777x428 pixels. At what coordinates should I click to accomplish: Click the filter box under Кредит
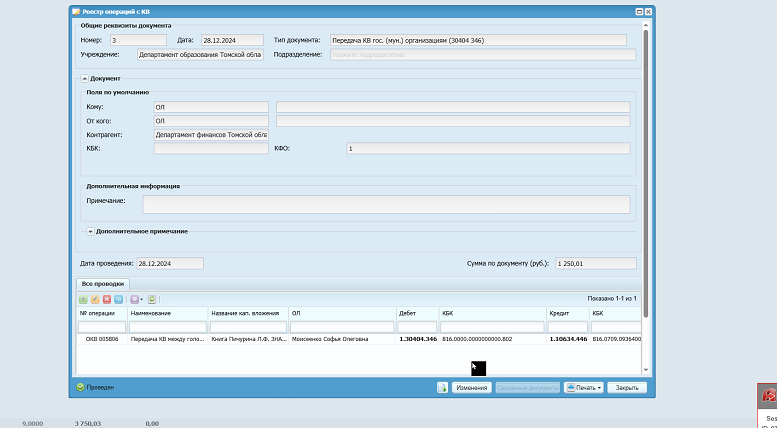(568, 327)
